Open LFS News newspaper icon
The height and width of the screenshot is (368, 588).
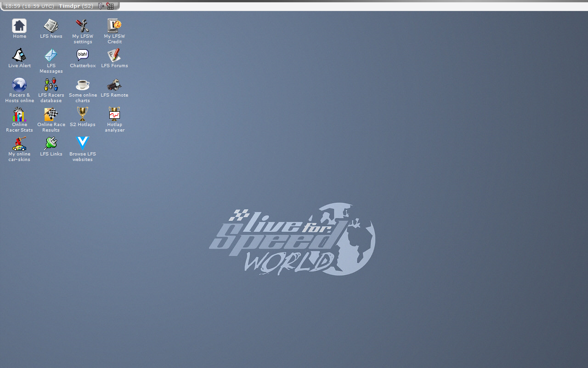[x=51, y=26]
